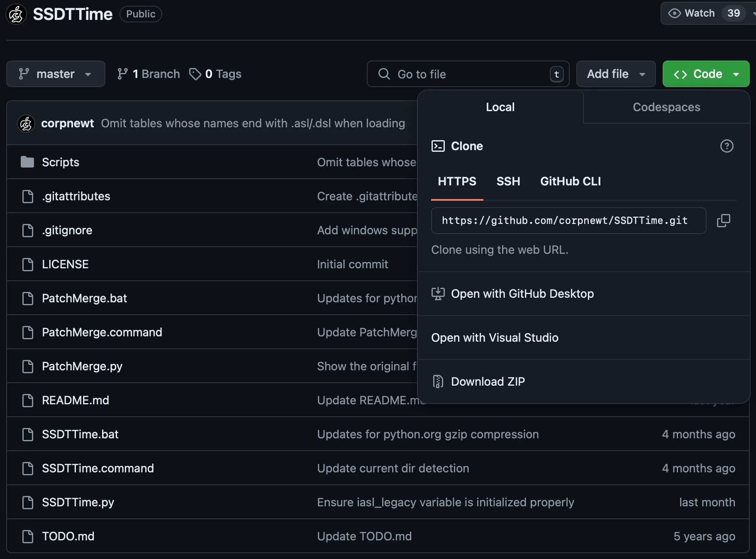Click the file icon for PatchMerge.bat
This screenshot has width=756, height=559.
click(x=28, y=298)
